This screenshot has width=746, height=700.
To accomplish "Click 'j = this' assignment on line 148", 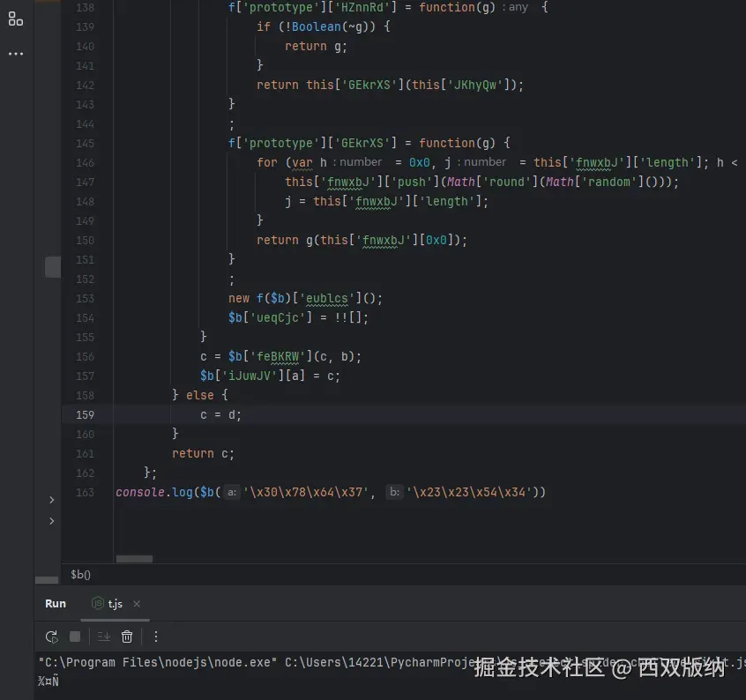I will (x=312, y=202).
